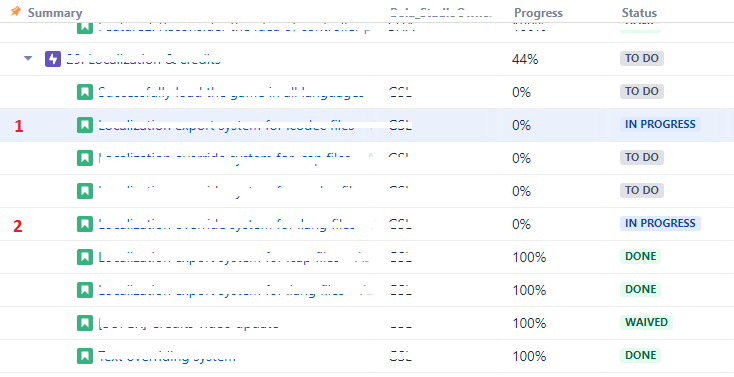The image size is (734, 377).
Task: Open IN PROGRESS status on row marked 2
Action: point(660,223)
